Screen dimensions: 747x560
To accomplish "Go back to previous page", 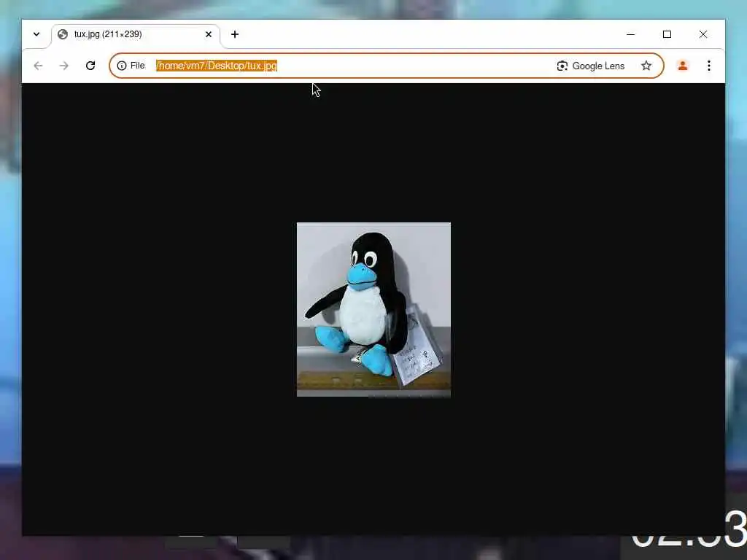I will coord(38,66).
